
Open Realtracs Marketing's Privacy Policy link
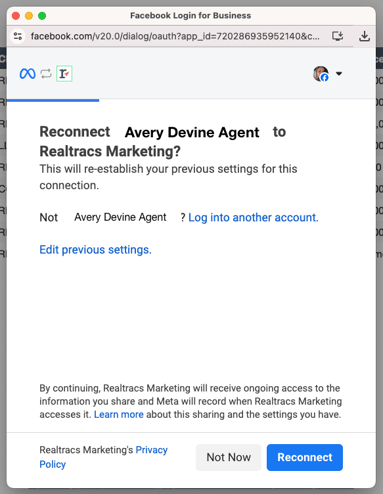[103, 457]
